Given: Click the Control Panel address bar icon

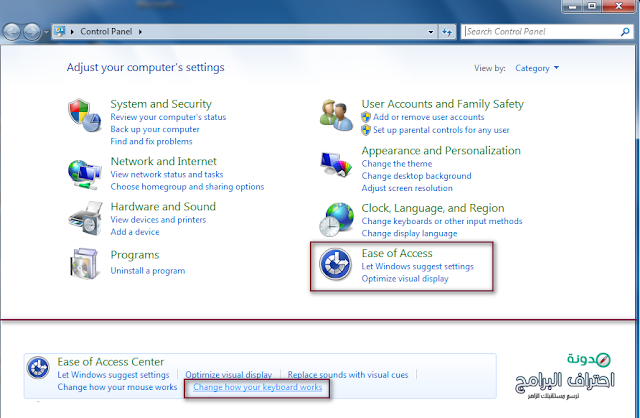Looking at the screenshot, I should (60, 31).
